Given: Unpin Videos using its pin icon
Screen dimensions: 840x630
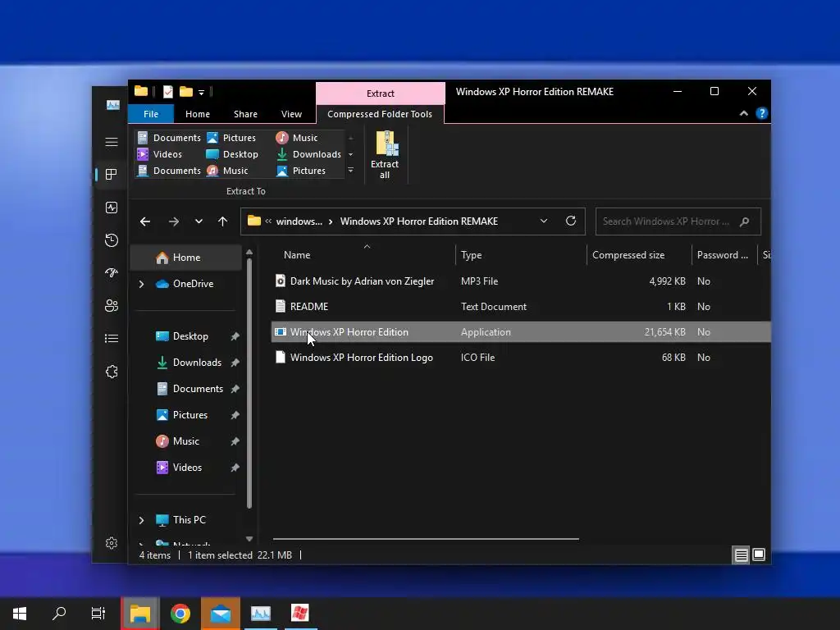Looking at the screenshot, I should (x=235, y=468).
